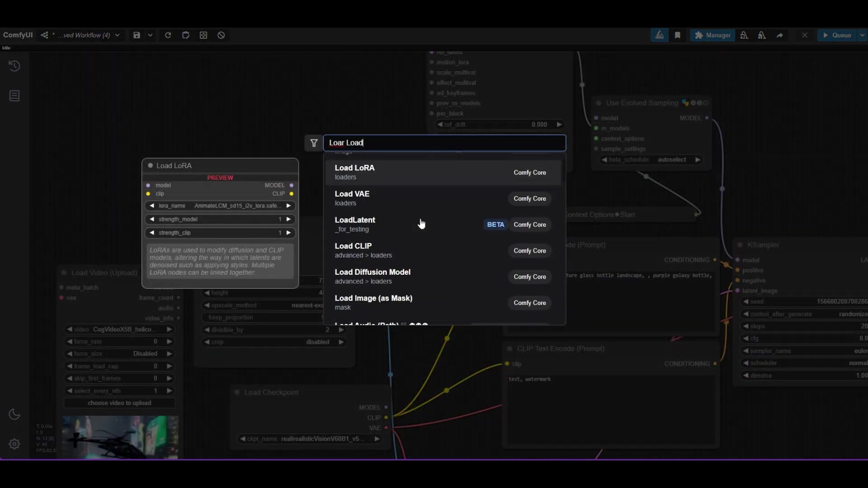Open the queue history sidebar icon
868x488 pixels.
click(x=14, y=66)
